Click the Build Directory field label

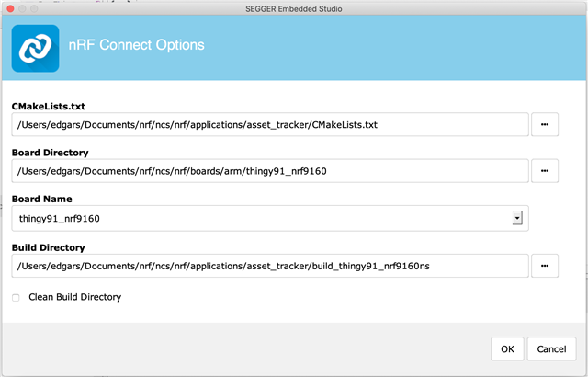pos(48,246)
